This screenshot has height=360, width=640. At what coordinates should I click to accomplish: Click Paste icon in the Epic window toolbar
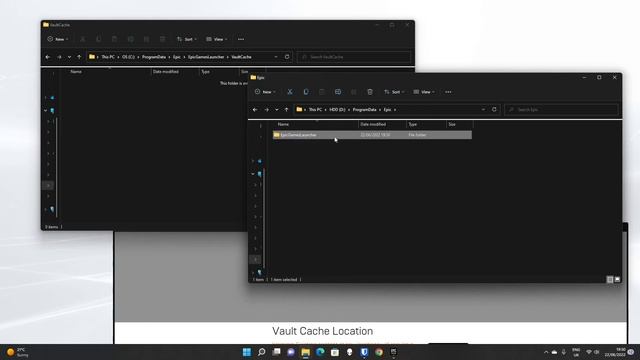pos(322,92)
